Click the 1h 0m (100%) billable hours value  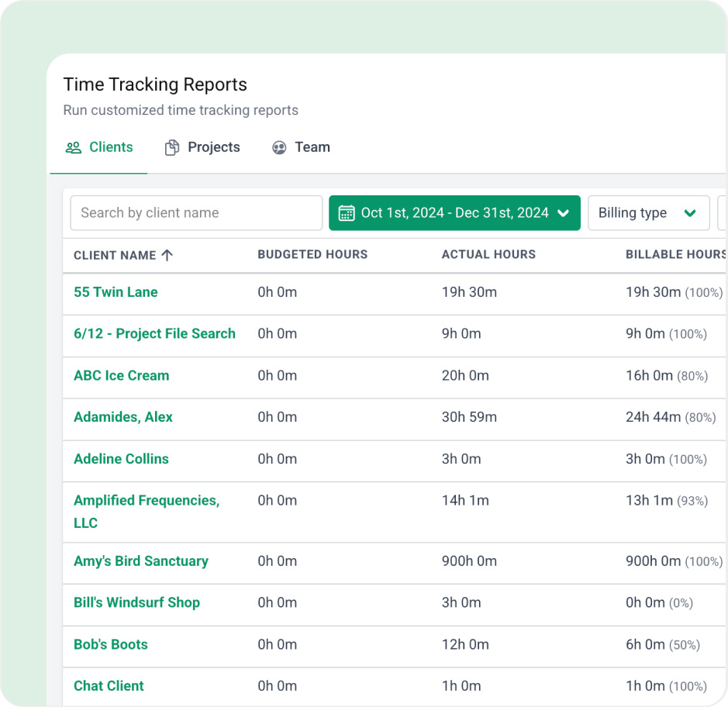[666, 686]
